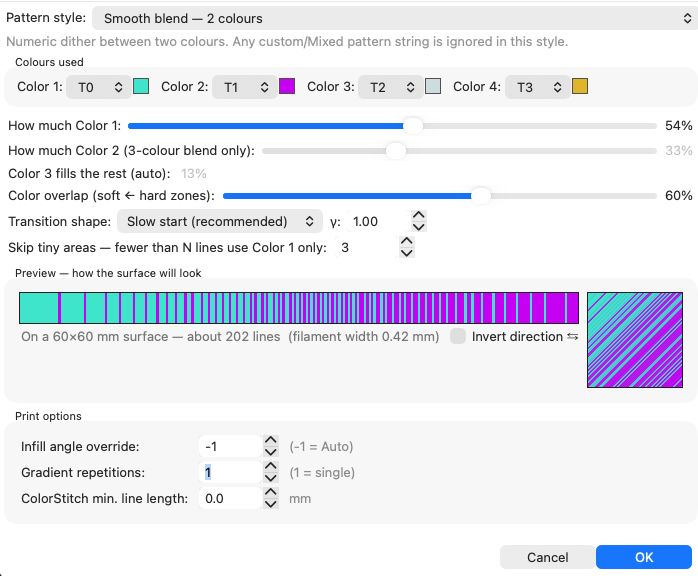Open the Color 4 T3 selector
The height and width of the screenshot is (576, 698).
point(537,87)
